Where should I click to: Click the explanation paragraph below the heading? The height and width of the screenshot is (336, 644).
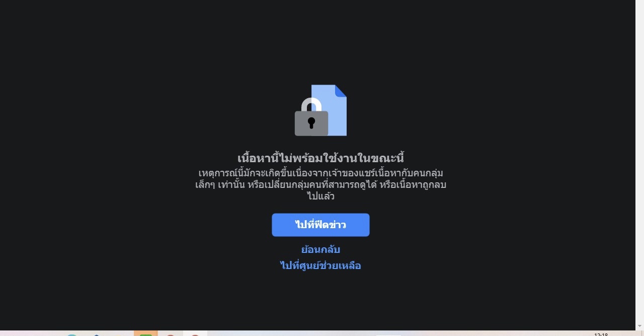pos(320,184)
